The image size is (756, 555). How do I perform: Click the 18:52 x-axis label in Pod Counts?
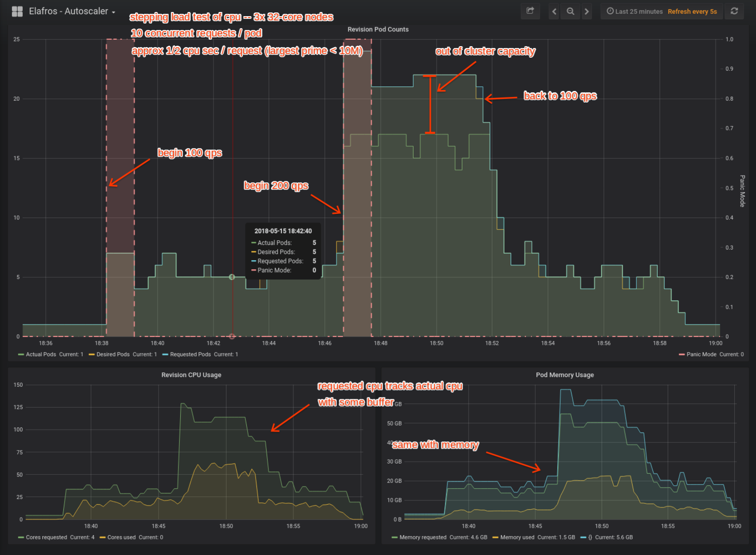point(492,343)
